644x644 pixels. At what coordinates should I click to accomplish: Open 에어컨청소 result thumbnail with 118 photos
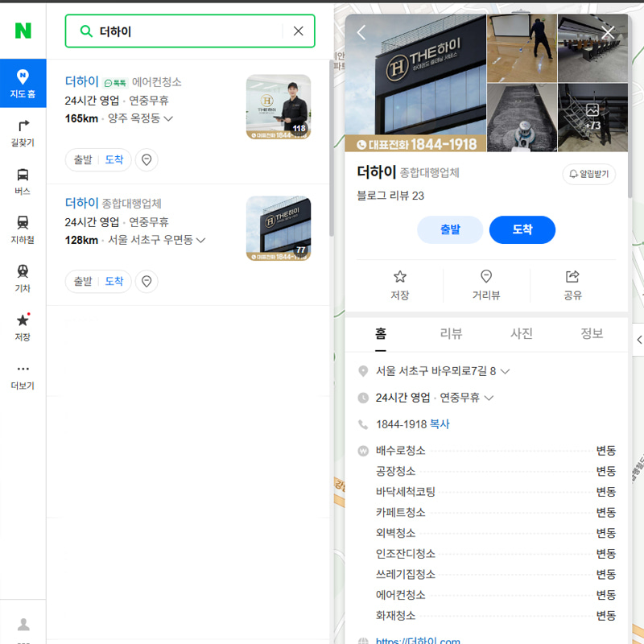pyautogui.click(x=279, y=107)
